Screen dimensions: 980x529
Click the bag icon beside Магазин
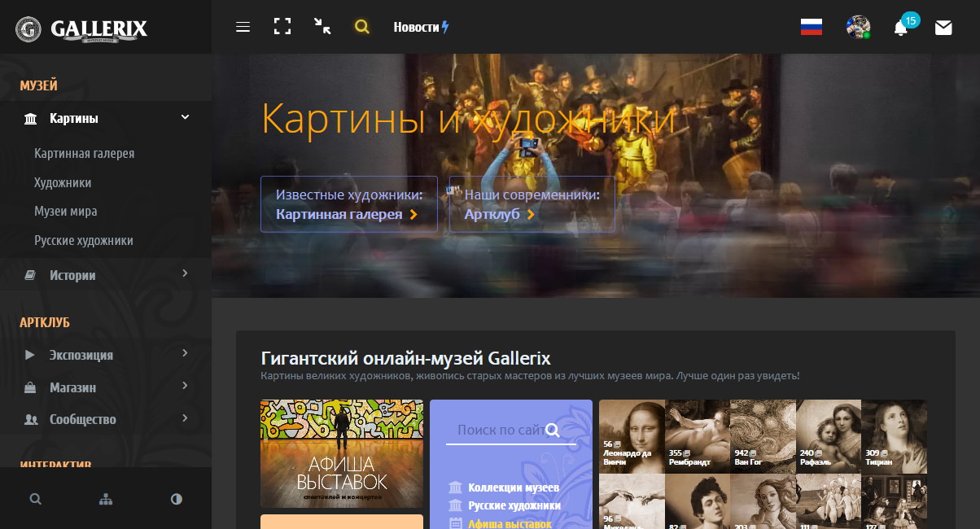tap(30, 387)
